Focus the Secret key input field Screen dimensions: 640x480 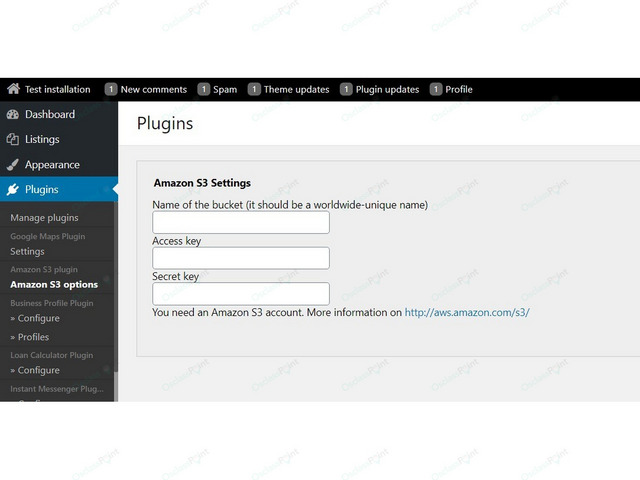coord(241,293)
